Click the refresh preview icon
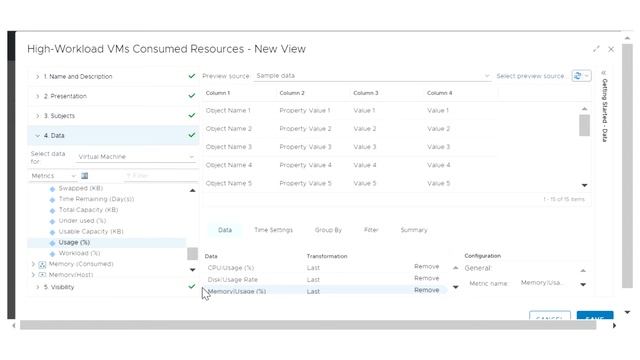This screenshot has height=360, width=640. click(x=577, y=76)
